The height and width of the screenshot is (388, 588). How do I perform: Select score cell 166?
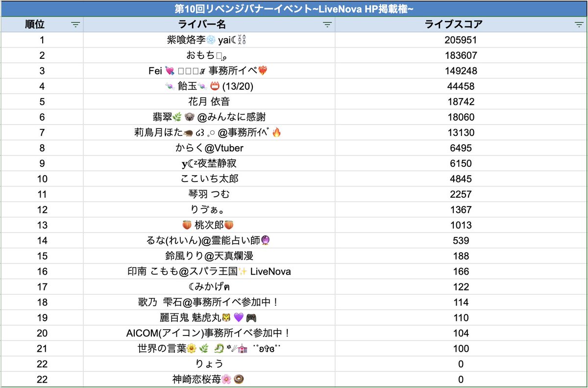pyautogui.click(x=461, y=272)
